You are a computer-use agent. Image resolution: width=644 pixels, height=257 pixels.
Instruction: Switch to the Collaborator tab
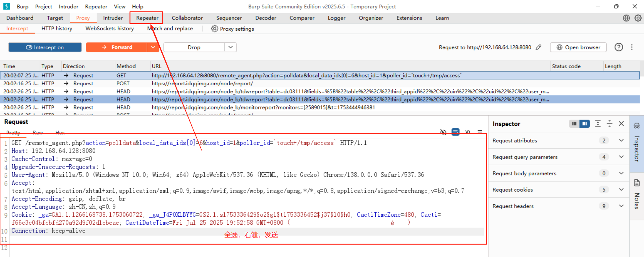click(187, 18)
